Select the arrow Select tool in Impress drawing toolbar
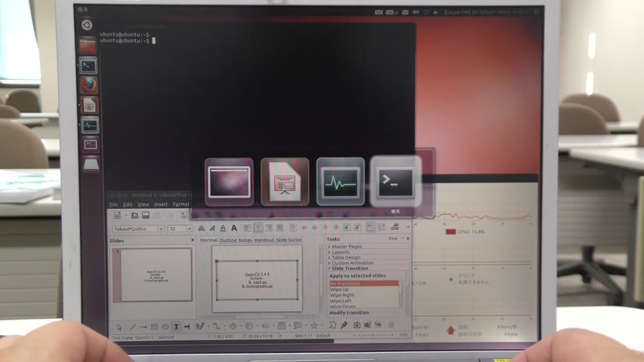This screenshot has width=644, height=362. click(x=119, y=327)
